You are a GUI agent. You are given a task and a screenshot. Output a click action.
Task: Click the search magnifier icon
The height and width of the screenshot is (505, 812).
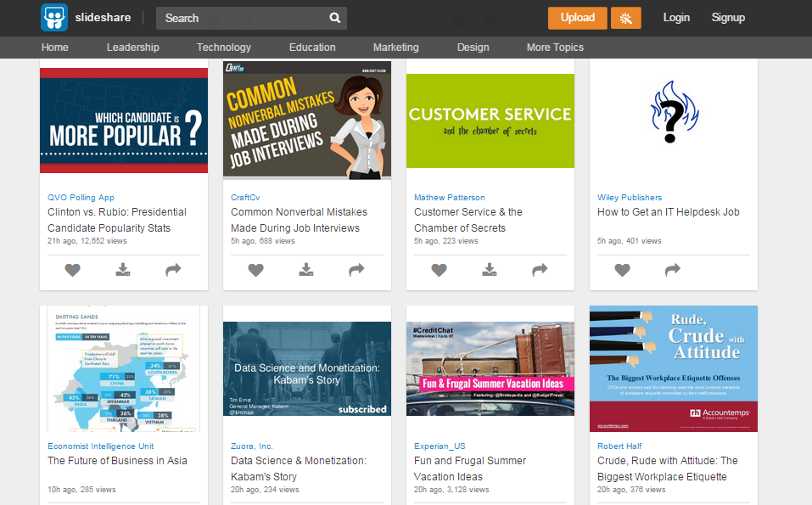point(335,18)
